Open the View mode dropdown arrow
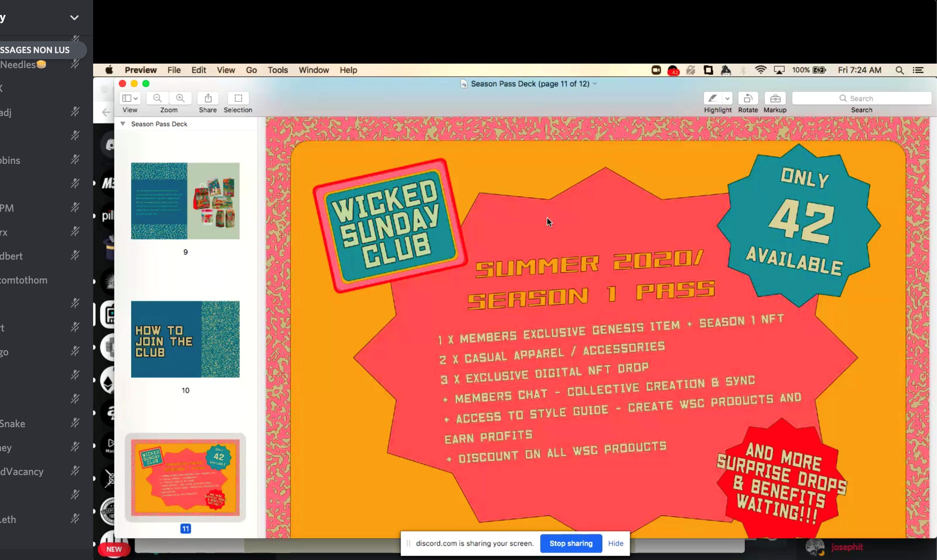 point(136,98)
